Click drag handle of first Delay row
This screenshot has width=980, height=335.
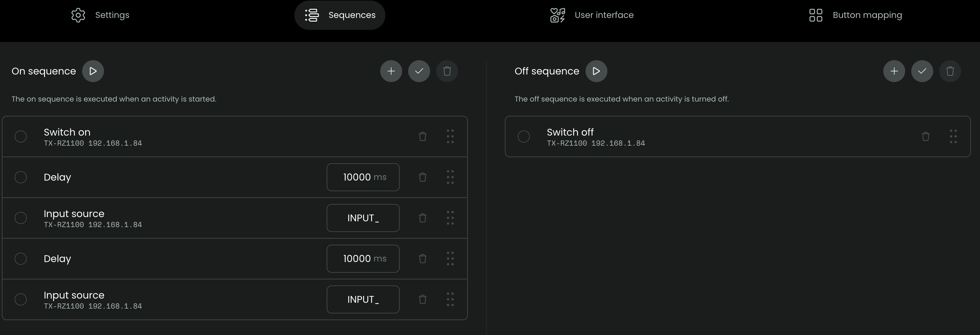[450, 177]
